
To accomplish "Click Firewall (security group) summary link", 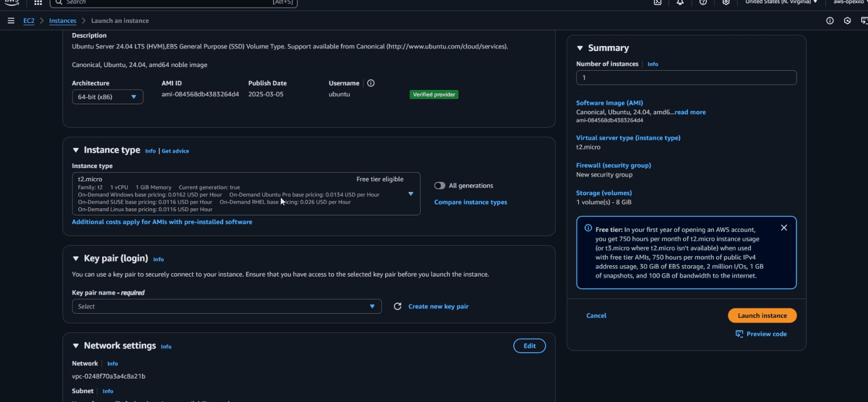I will [x=613, y=165].
